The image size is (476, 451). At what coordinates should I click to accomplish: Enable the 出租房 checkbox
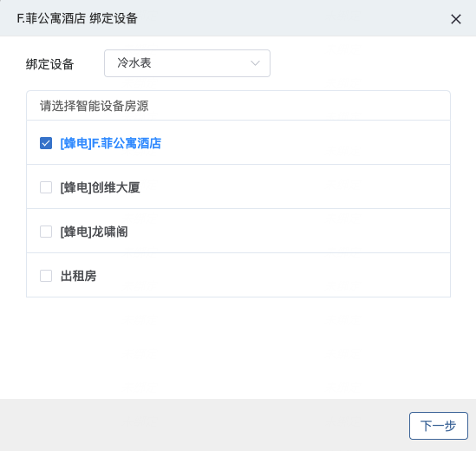46,276
